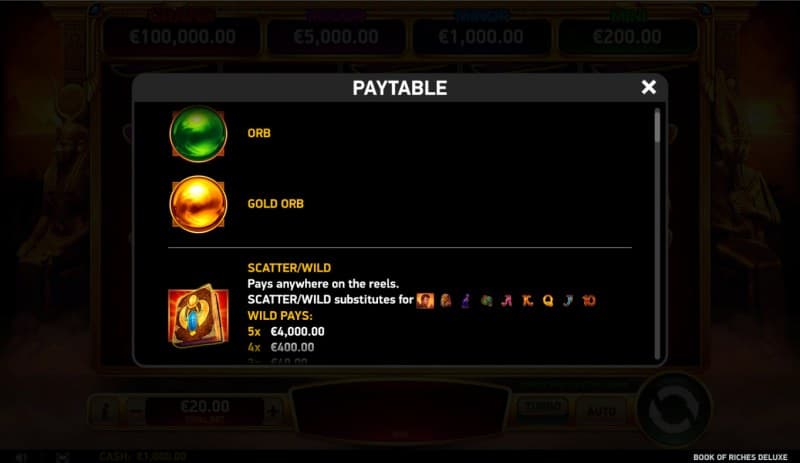
Task: Decrease the bet with minus button
Action: pos(136,410)
